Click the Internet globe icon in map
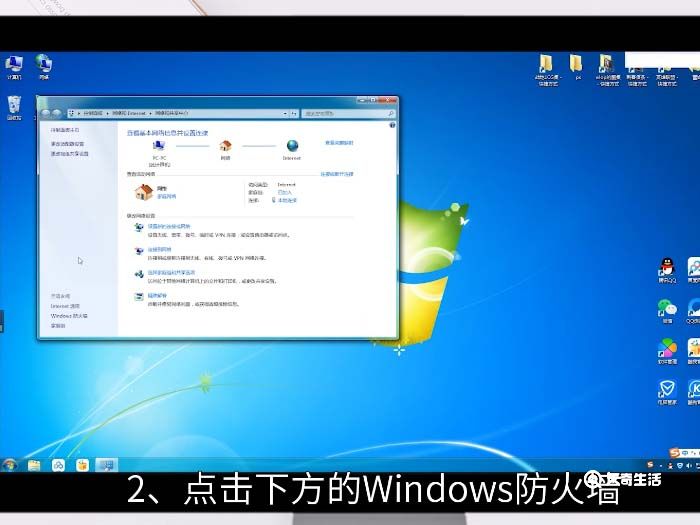700x525 pixels. coord(292,146)
